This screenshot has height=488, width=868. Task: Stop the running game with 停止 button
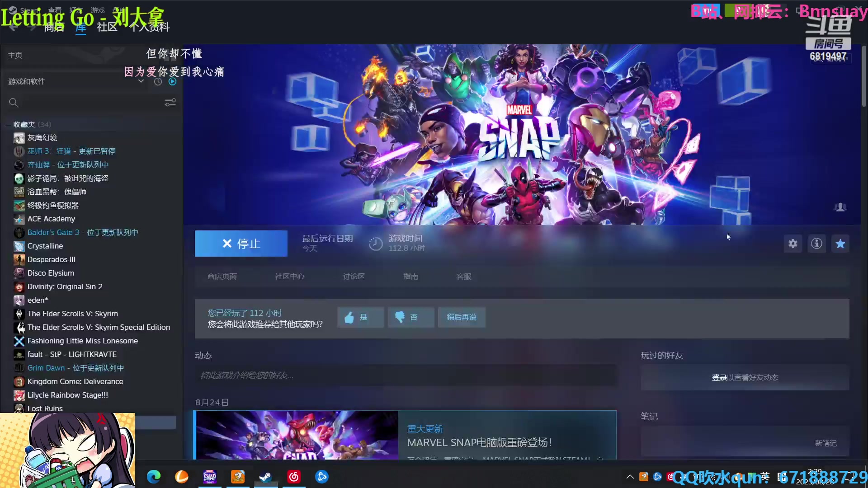241,244
